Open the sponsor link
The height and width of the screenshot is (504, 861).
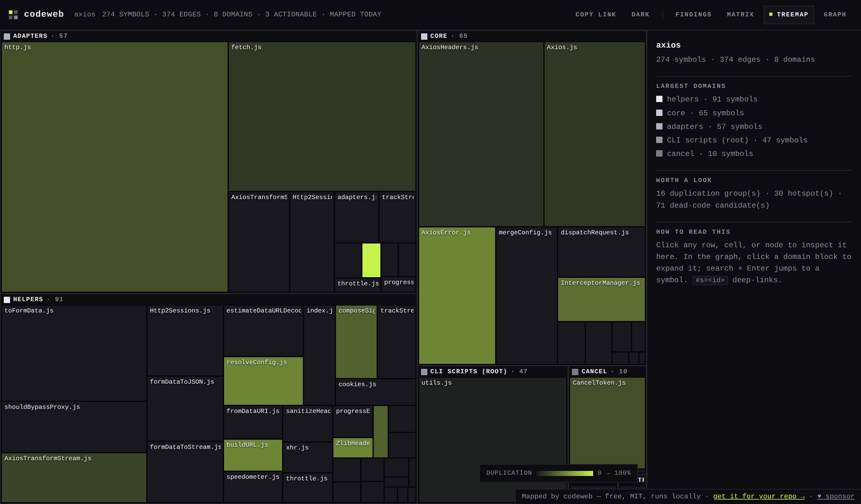point(835,496)
